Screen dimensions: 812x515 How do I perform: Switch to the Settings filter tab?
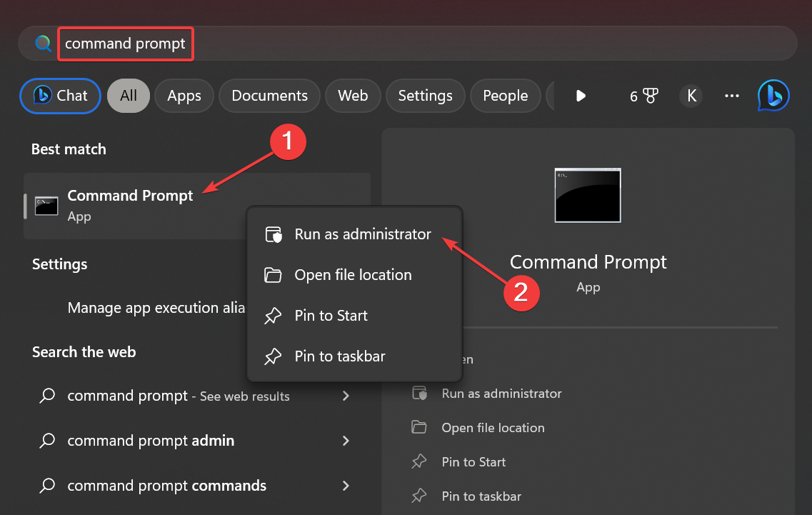425,96
